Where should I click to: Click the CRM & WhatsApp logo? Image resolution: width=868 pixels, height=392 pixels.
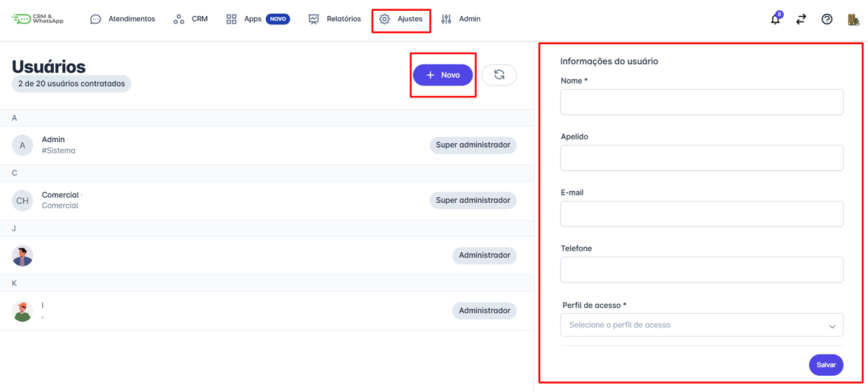tap(38, 19)
